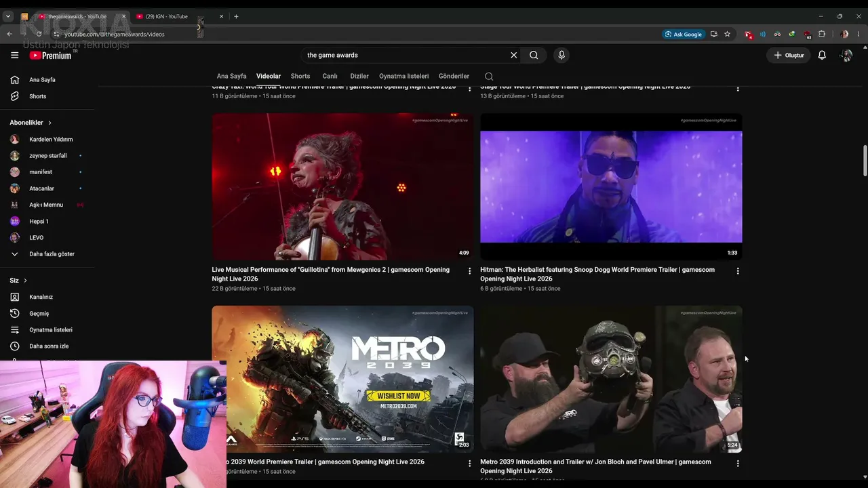Select the Videolar channel tab

tap(269, 76)
